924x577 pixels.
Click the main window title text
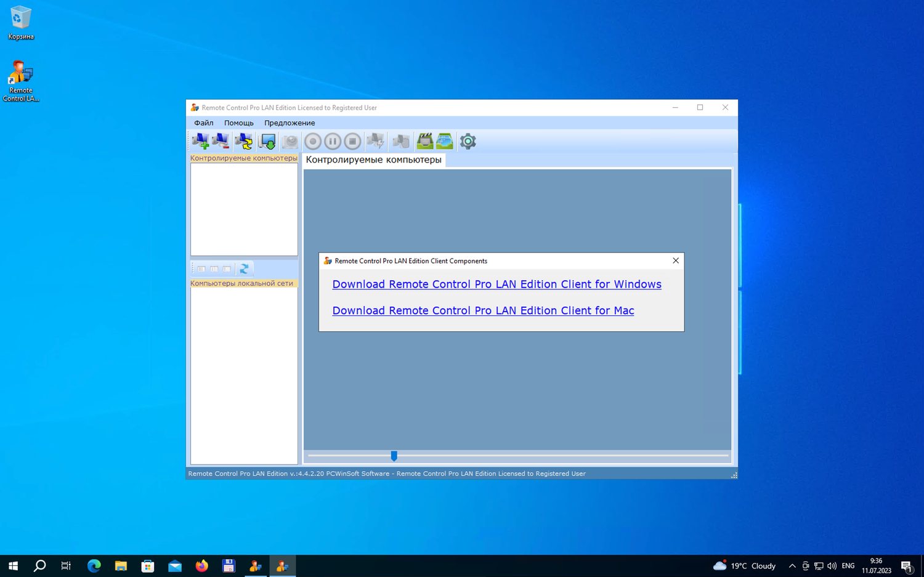[x=290, y=108]
